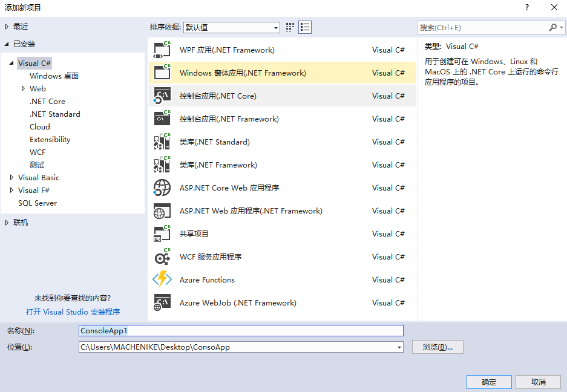Select the .NET Standard category
Image resolution: width=567 pixels, height=392 pixels.
[x=55, y=114]
